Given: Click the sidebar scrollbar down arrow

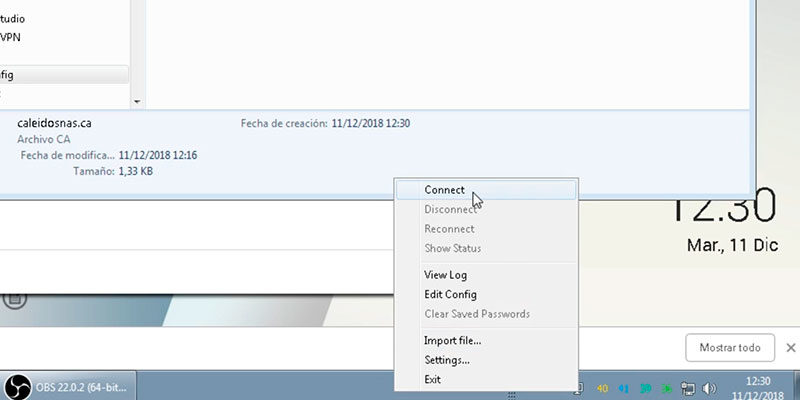Looking at the screenshot, I should click(137, 102).
